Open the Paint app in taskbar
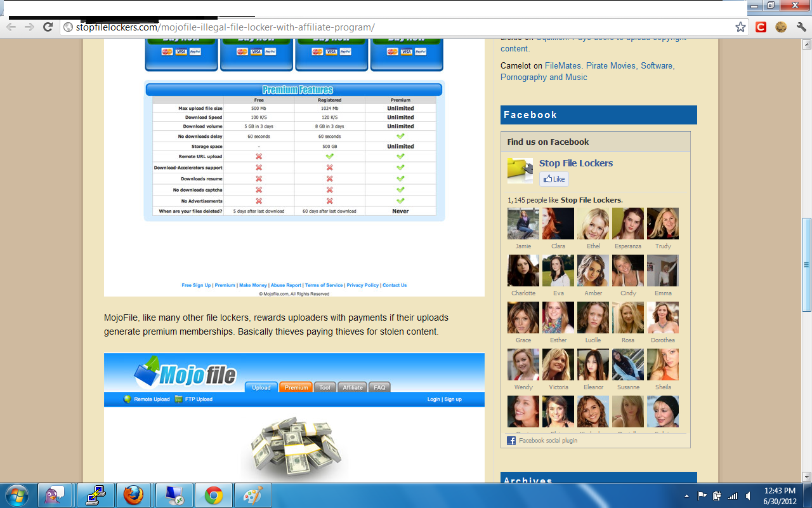Screen dimensions: 812x508 pos(252,495)
